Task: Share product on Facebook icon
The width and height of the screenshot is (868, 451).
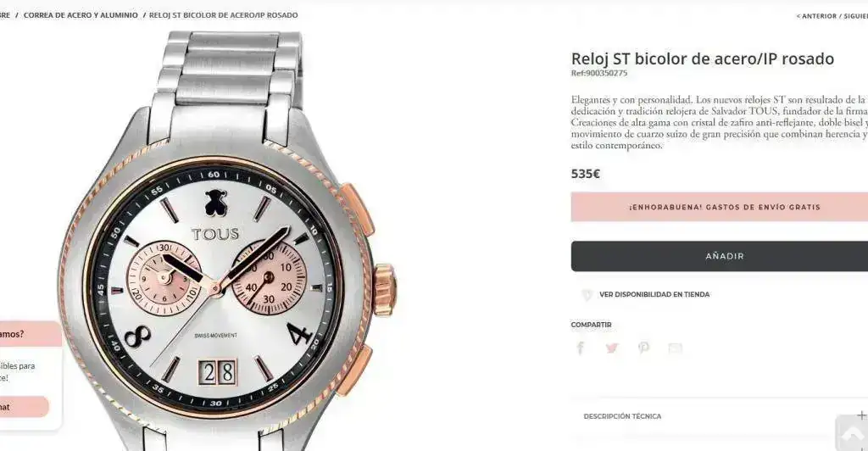Action: point(580,348)
